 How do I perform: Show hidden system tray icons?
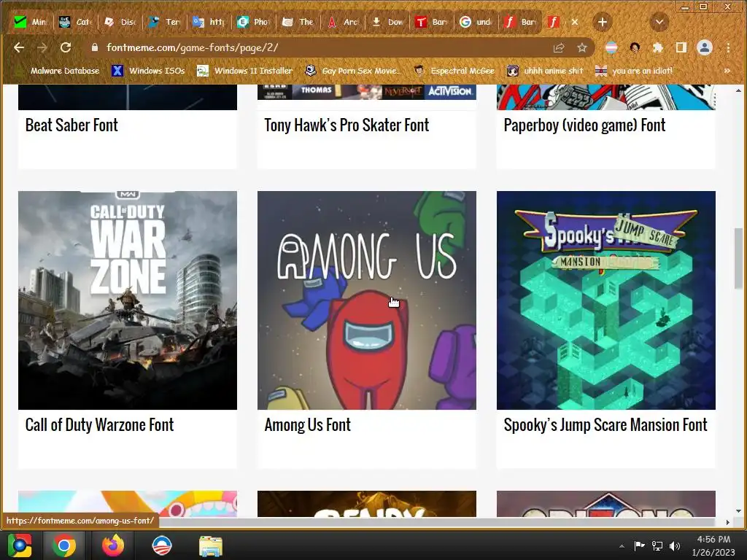tap(622, 546)
